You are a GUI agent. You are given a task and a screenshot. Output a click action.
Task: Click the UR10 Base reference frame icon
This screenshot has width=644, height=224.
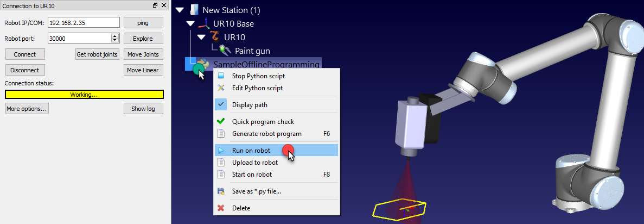pyautogui.click(x=205, y=24)
